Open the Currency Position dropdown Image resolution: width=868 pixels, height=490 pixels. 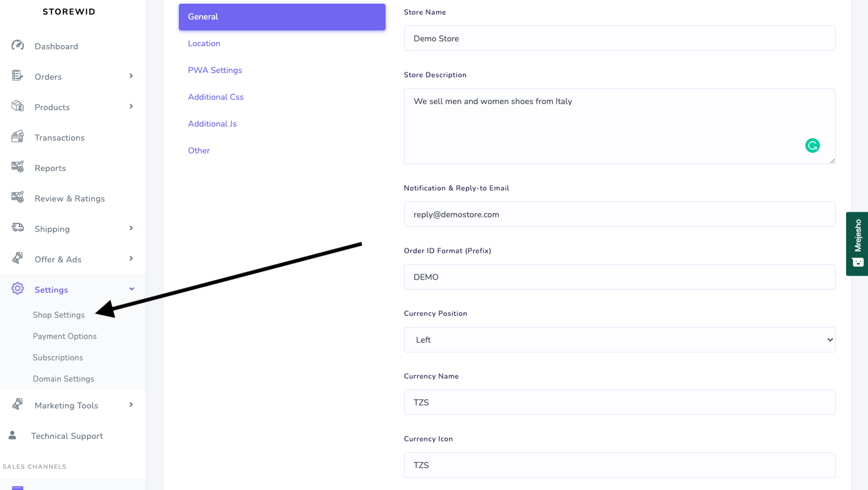click(619, 340)
